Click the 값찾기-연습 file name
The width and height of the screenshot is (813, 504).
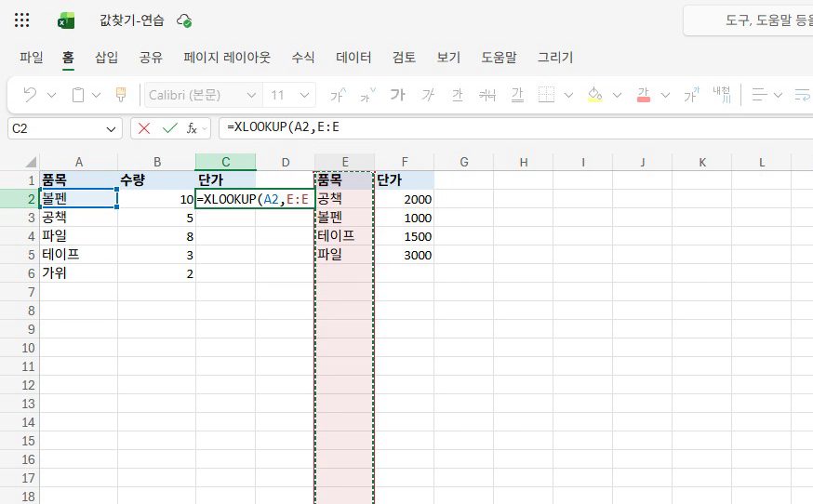pos(132,20)
